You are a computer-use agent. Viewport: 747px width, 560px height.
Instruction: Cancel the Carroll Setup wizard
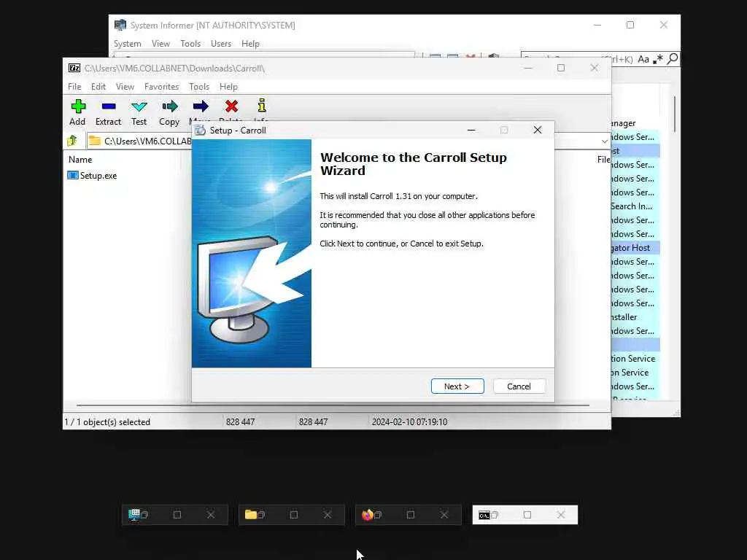click(x=519, y=386)
